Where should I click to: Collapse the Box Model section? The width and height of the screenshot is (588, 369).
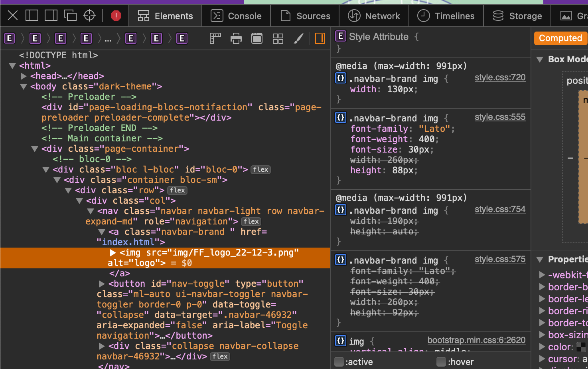pyautogui.click(x=540, y=60)
